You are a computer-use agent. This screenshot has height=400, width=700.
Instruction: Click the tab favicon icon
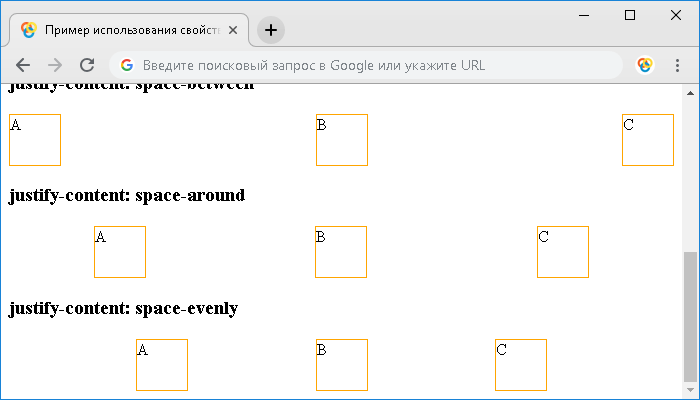coord(29,30)
